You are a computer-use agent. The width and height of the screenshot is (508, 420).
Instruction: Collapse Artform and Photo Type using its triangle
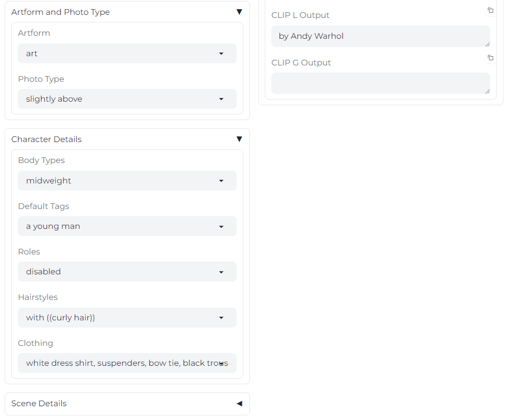point(239,12)
